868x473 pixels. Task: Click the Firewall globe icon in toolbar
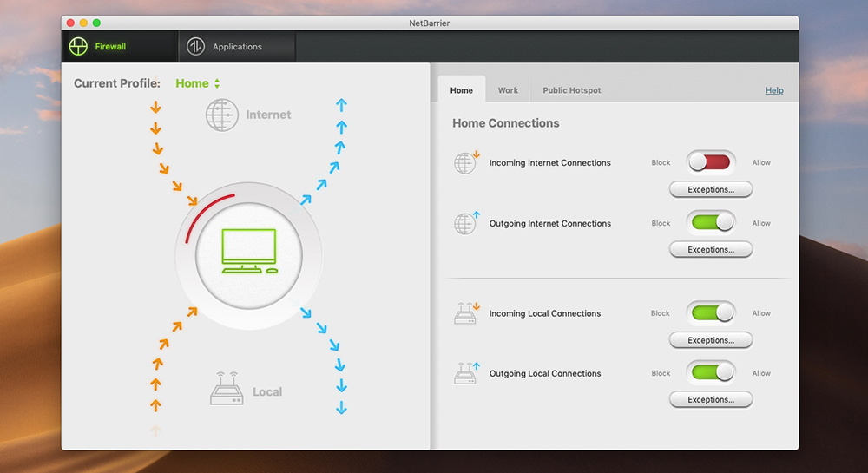tap(78, 47)
